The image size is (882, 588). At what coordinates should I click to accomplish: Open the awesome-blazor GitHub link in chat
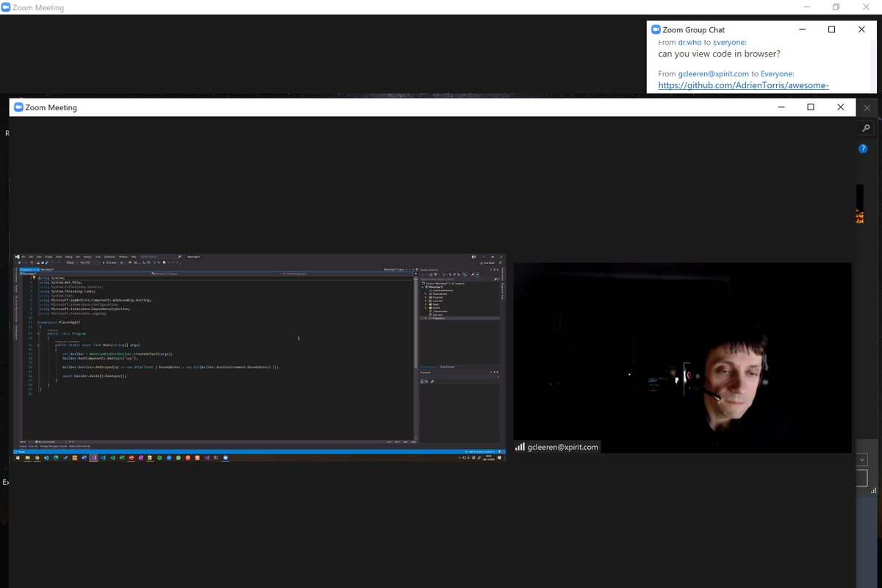point(743,85)
